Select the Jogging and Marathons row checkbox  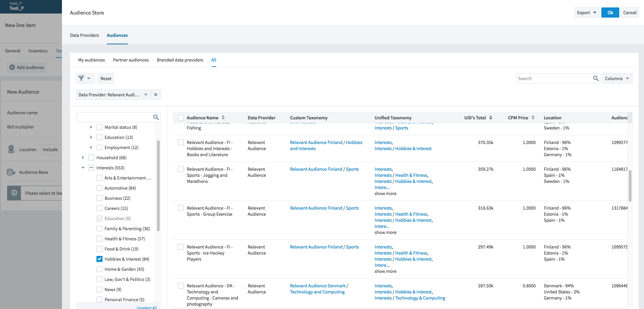coord(181,169)
